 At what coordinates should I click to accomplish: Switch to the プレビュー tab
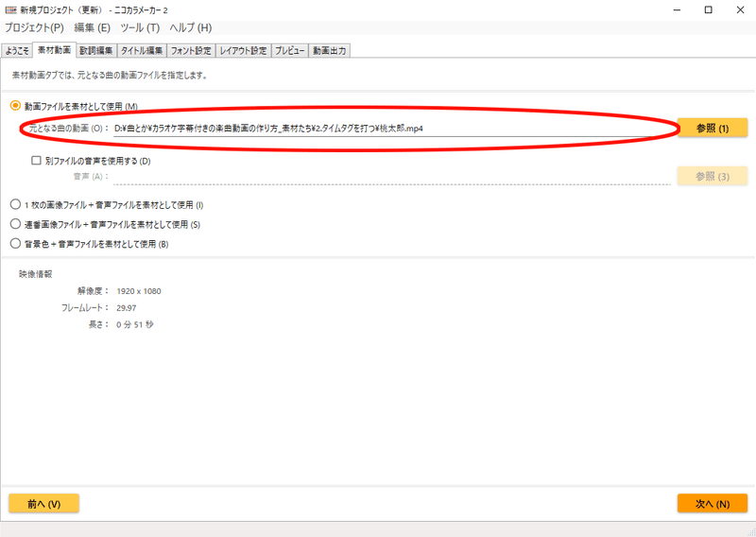coord(289,51)
